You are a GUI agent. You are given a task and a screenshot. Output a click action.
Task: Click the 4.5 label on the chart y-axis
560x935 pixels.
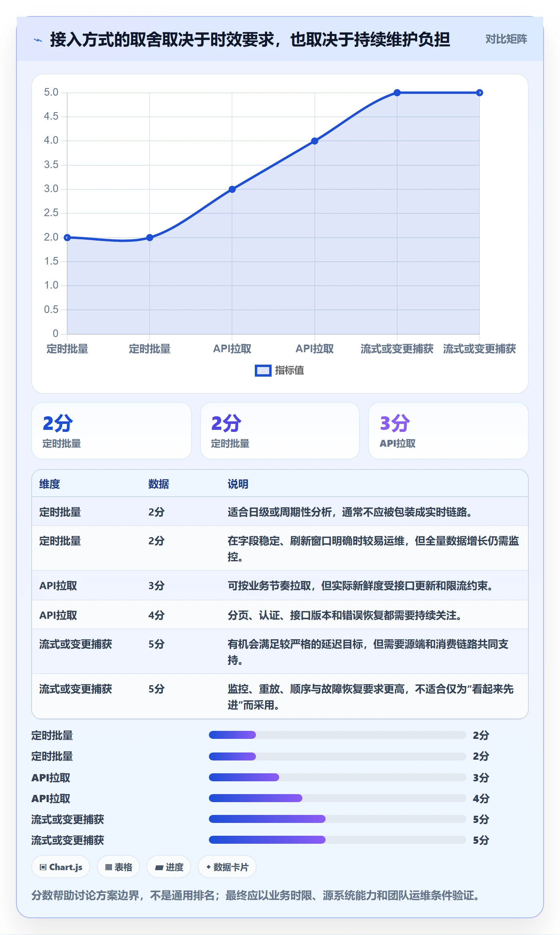51,116
